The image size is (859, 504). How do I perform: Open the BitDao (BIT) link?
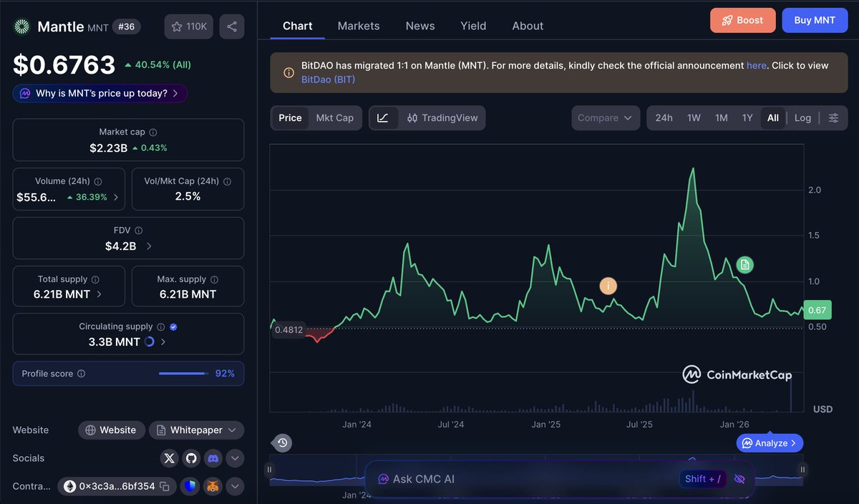tap(328, 79)
